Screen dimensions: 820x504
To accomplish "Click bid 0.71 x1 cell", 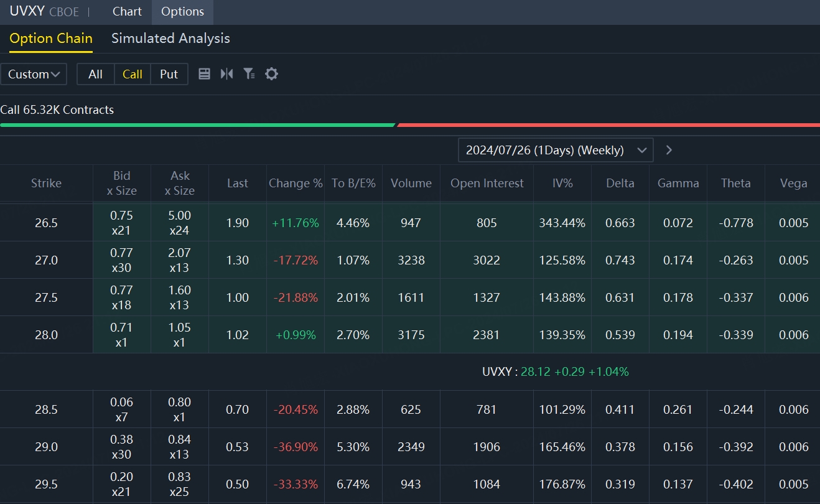I will [122, 335].
